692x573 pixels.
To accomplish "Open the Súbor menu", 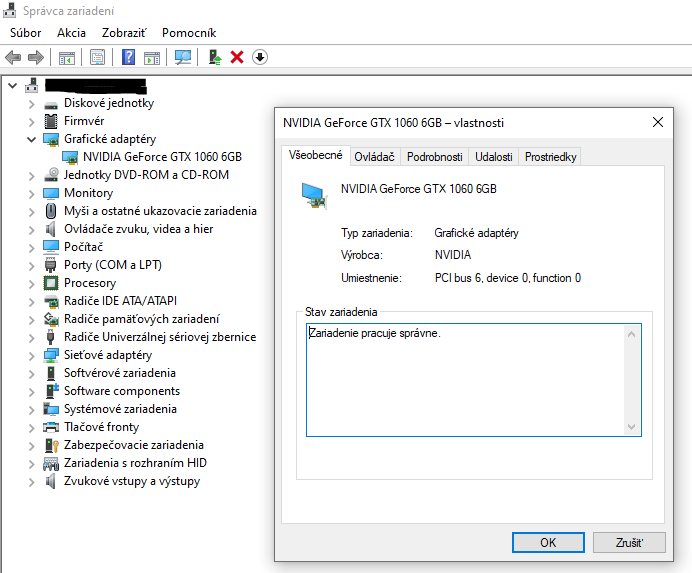I will click(x=26, y=33).
